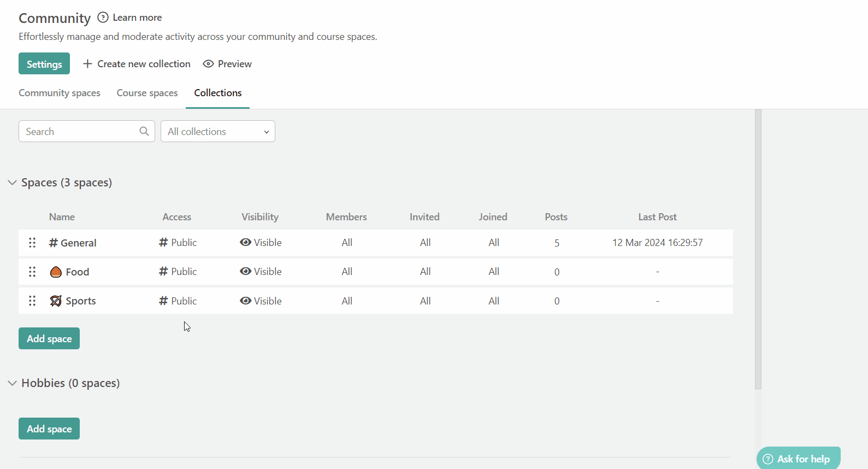The height and width of the screenshot is (469, 868).
Task: Click Create new collection
Action: (x=137, y=64)
